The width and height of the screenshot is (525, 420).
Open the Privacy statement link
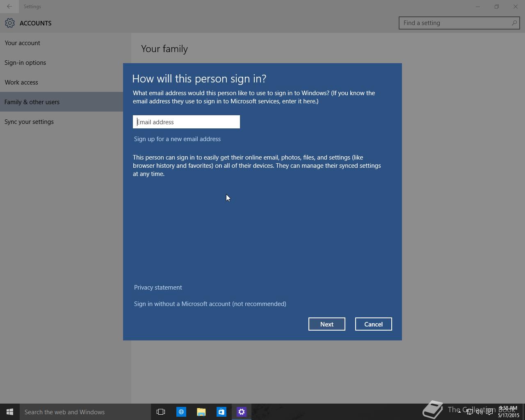(x=158, y=288)
